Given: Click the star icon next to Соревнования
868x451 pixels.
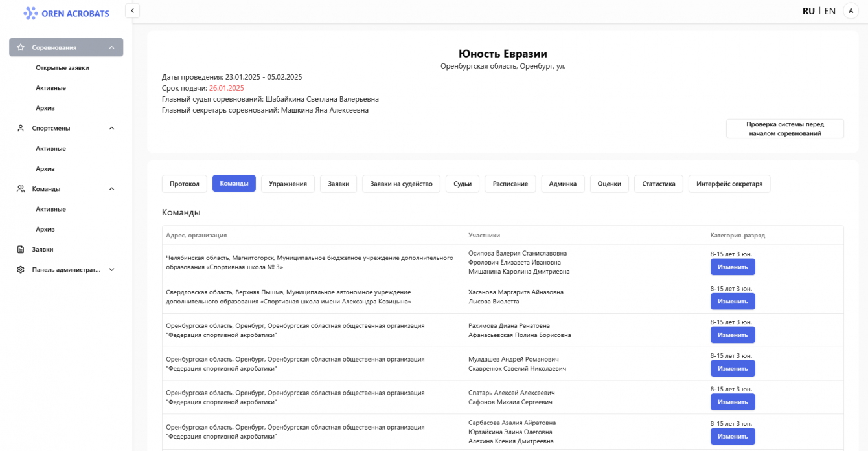Looking at the screenshot, I should point(21,47).
